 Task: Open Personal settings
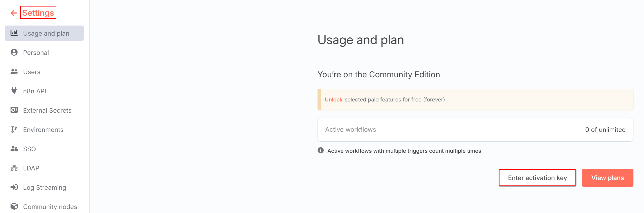pos(44,52)
